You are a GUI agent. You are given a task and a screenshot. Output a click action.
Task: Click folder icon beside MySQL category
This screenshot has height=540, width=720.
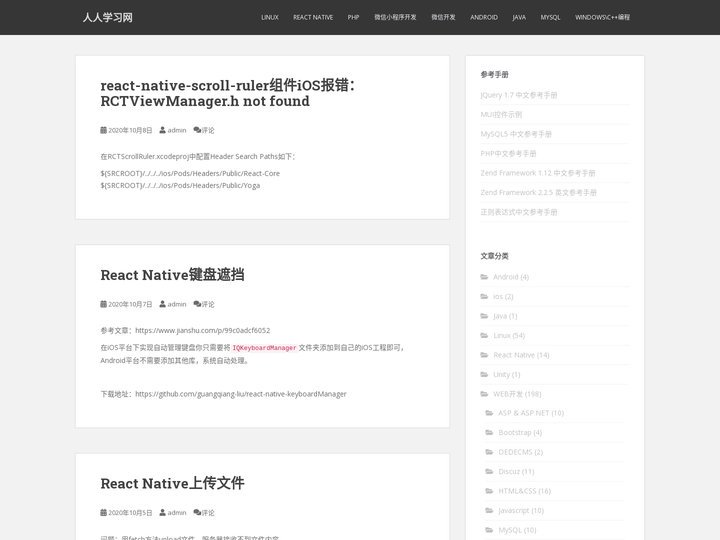pos(489,530)
